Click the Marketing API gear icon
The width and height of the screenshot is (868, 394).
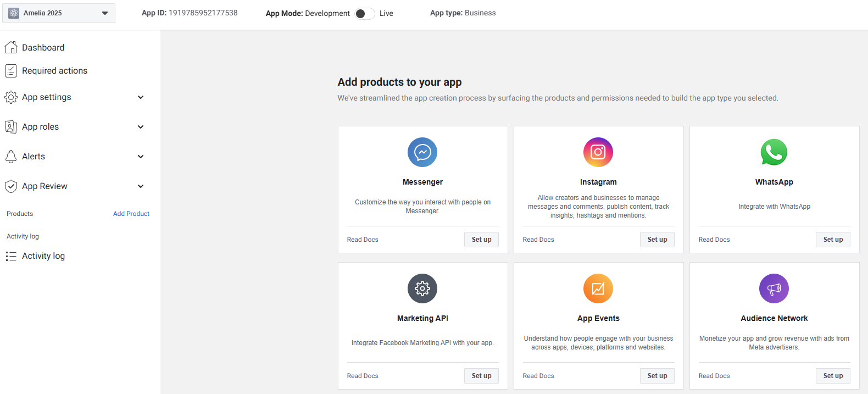[x=422, y=288]
